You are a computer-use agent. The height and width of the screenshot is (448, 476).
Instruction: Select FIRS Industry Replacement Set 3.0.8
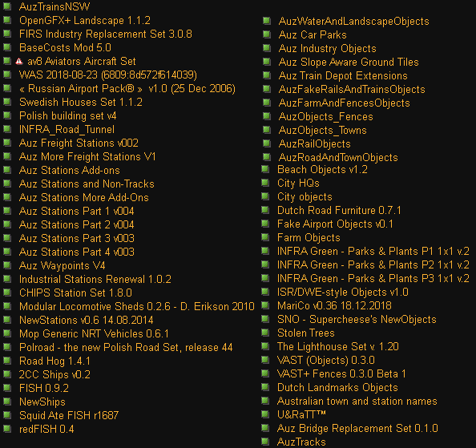[x=105, y=34]
